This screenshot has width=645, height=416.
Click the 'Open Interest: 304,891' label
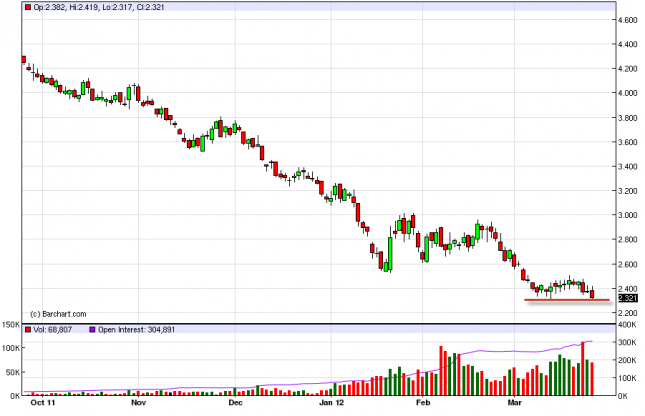137,330
